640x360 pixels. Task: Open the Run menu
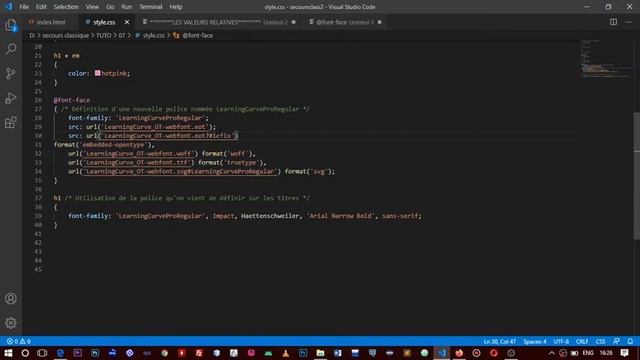click(127, 7)
